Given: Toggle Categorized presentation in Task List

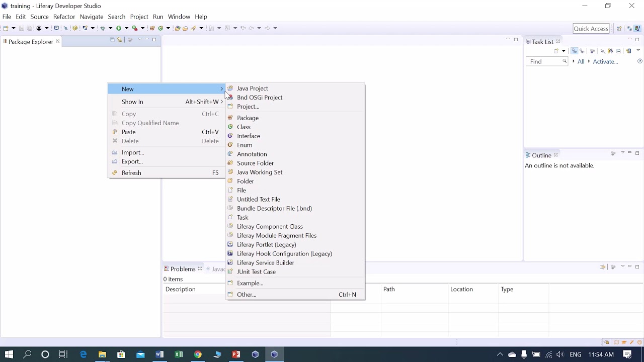Looking at the screenshot, I should pyautogui.click(x=575, y=51).
